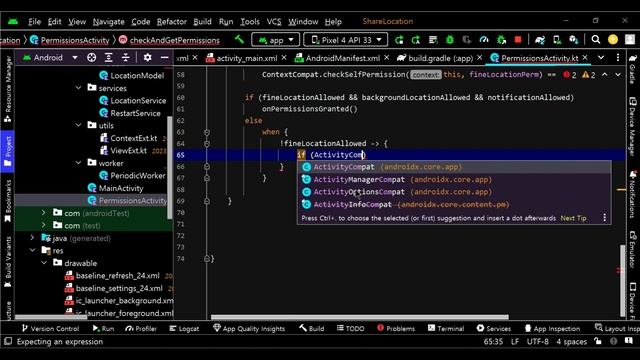
Task: Open Bookmarks side tool window
Action: coord(8,201)
